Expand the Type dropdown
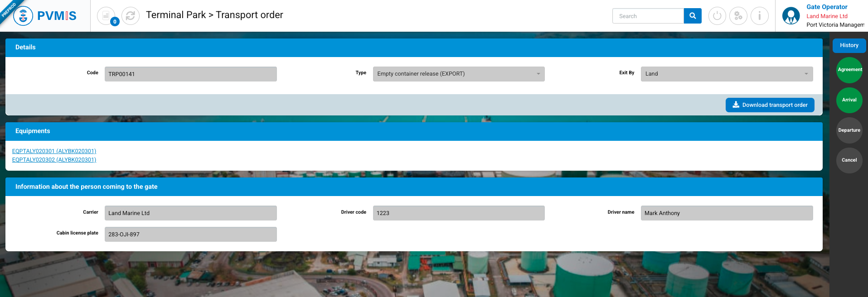This screenshot has height=297, width=868. point(458,74)
